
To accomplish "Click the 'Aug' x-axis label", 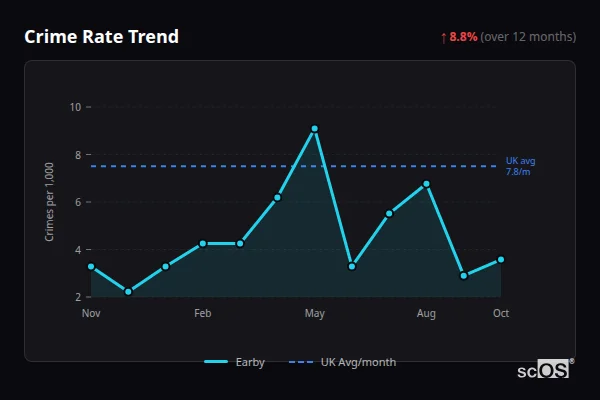I will coord(426,314).
